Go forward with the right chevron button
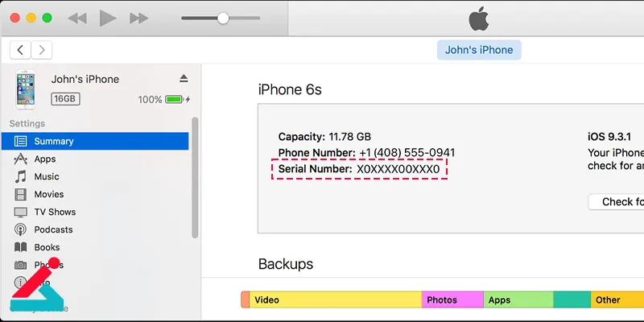 [42, 50]
